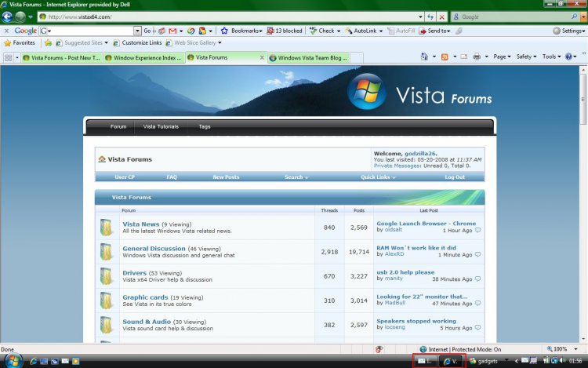Click the FAQ link in forum navbar
This screenshot has height=368, width=588.
point(172,177)
